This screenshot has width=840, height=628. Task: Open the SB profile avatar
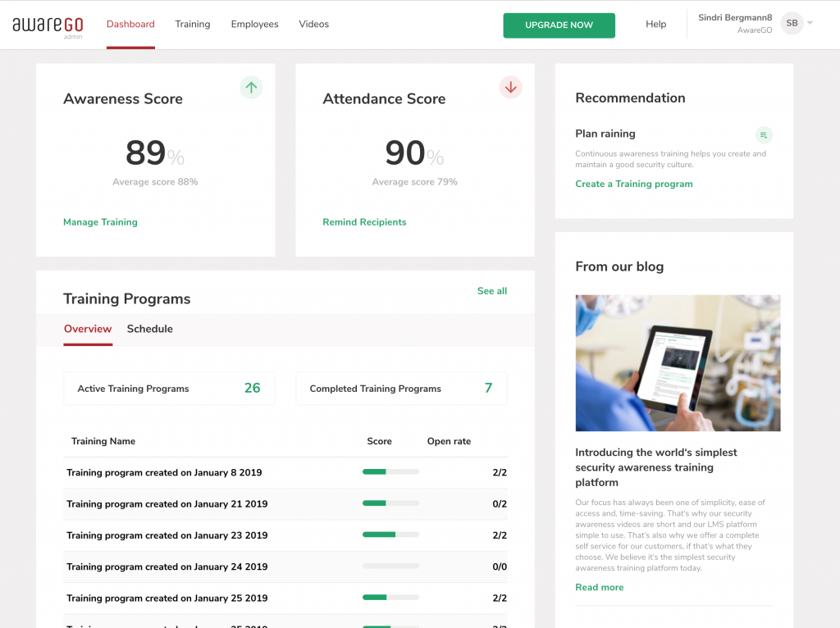[x=792, y=23]
